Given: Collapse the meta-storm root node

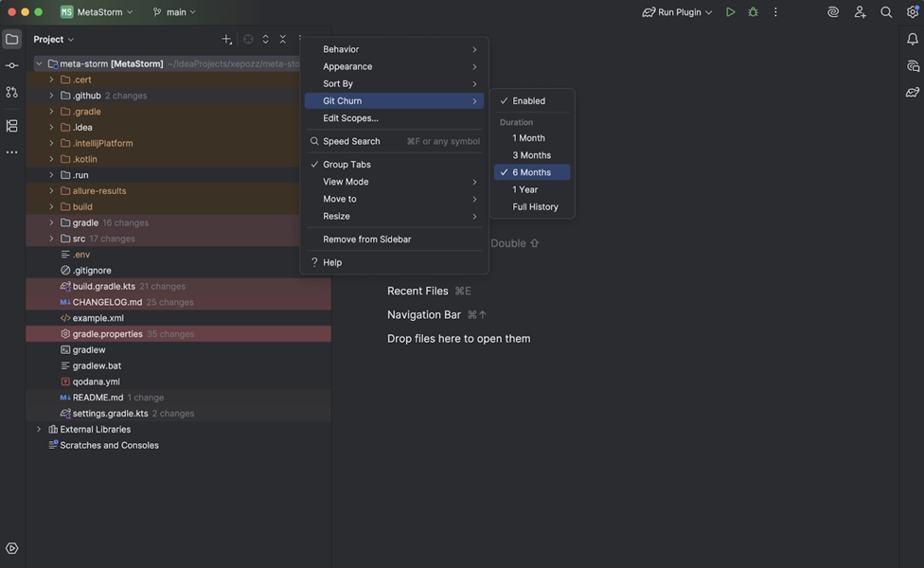Looking at the screenshot, I should [39, 63].
